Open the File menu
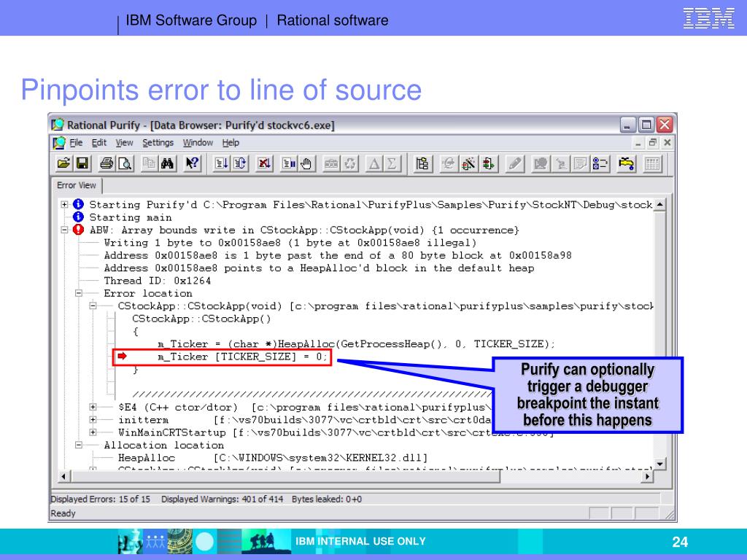This screenshot has width=747, height=560. pyautogui.click(x=76, y=143)
